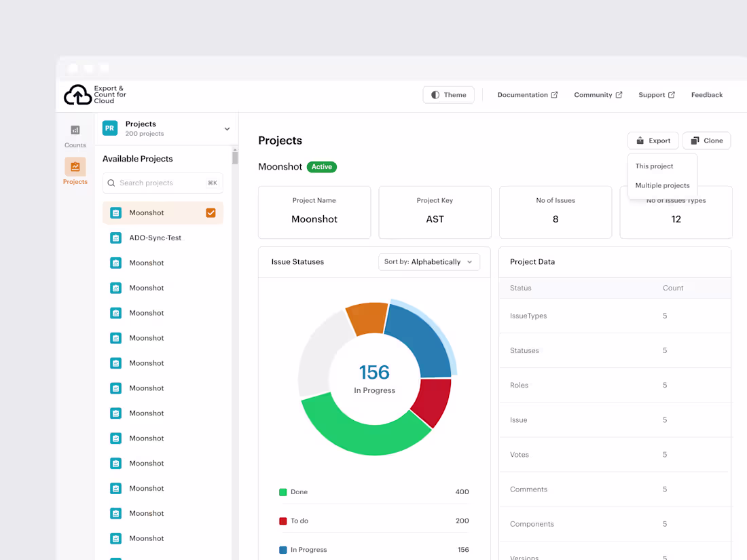Choose Multiple projects from the export menu
747x560 pixels.
[662, 185]
